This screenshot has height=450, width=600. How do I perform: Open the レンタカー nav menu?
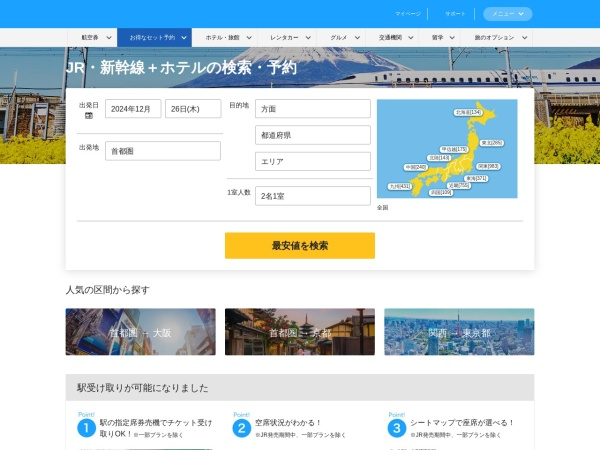287,38
